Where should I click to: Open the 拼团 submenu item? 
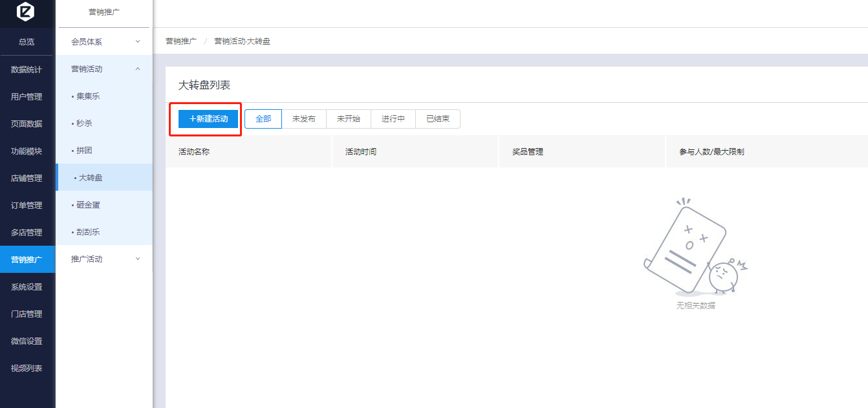click(84, 151)
